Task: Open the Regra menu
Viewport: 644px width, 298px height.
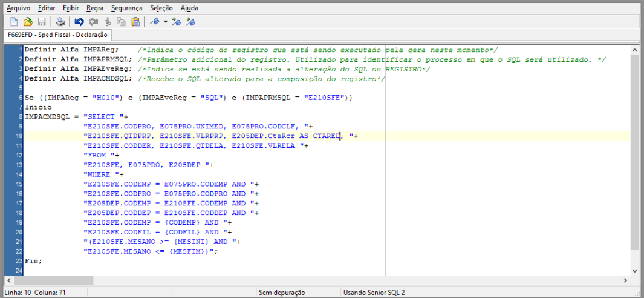Action: click(95, 8)
